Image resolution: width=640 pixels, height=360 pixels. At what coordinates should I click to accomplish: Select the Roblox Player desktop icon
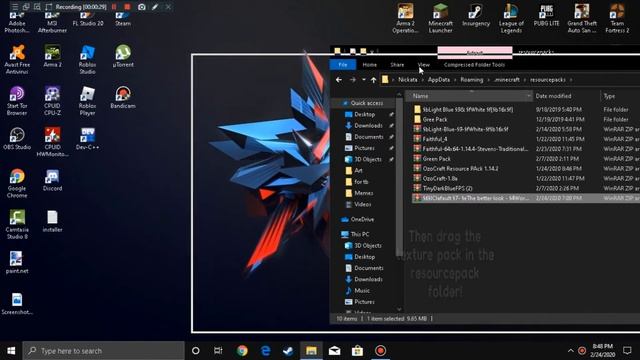[x=87, y=101]
